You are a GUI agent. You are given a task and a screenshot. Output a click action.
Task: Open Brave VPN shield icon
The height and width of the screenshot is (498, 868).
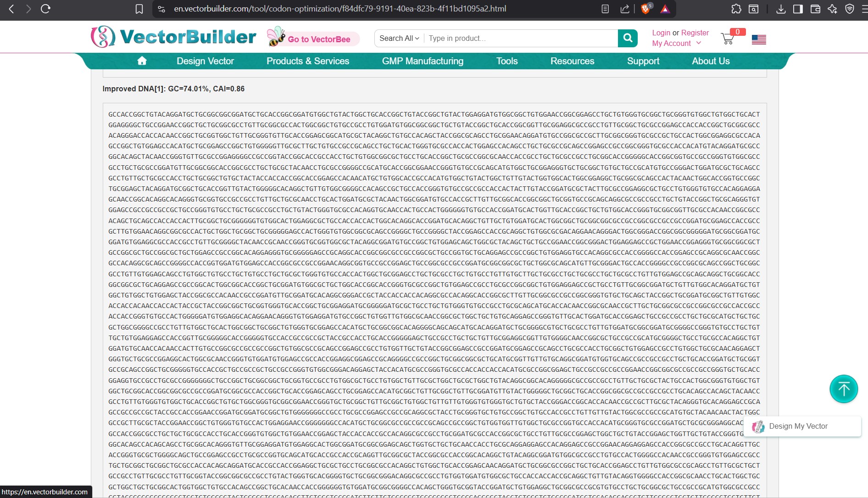(850, 9)
